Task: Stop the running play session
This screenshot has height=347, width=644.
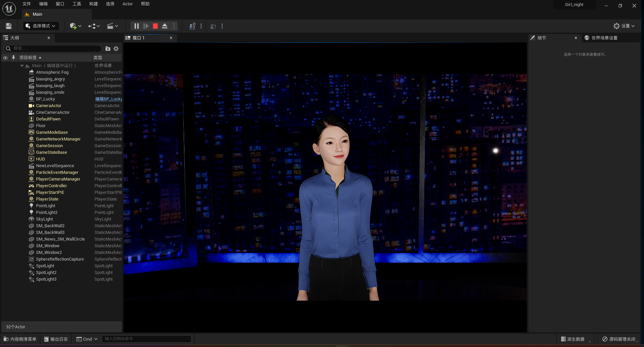Action: [x=155, y=26]
